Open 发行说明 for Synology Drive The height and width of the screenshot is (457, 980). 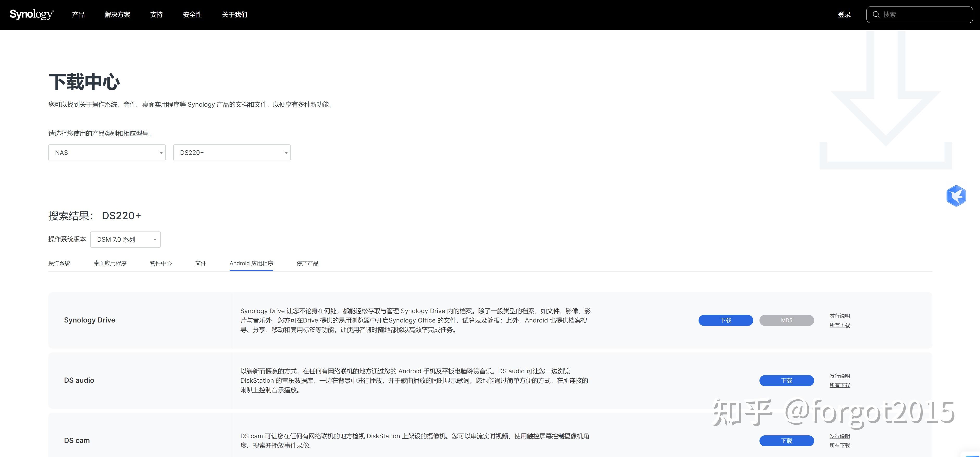tap(839, 316)
